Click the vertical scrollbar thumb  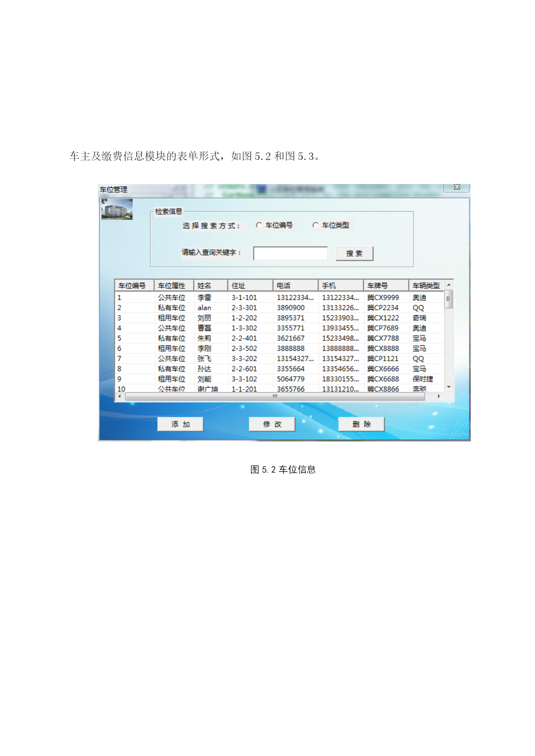(449, 299)
